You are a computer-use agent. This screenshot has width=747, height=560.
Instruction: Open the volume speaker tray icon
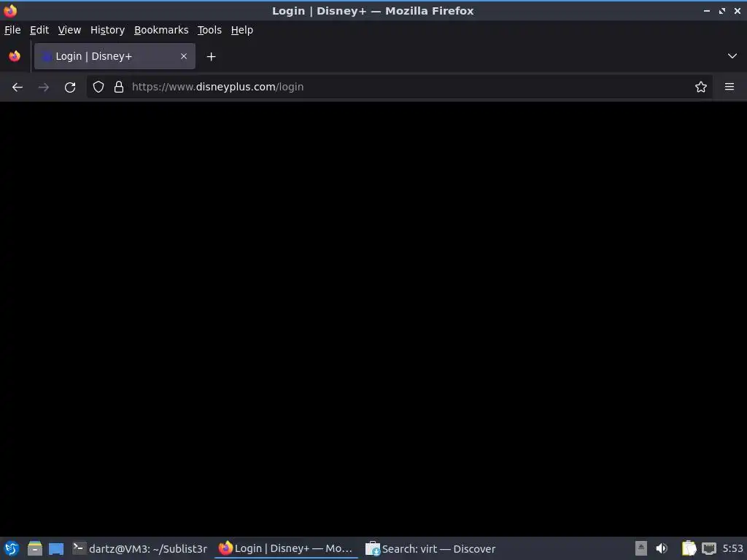(x=662, y=548)
